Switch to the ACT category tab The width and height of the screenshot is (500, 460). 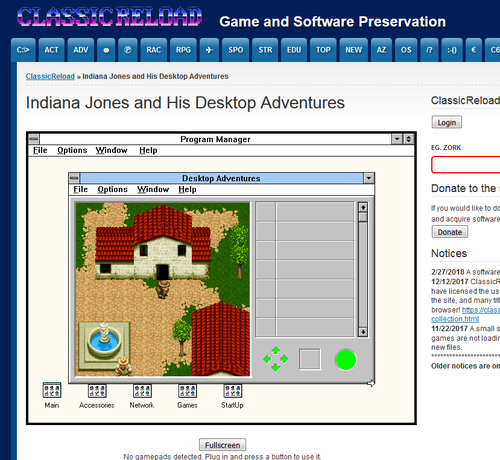point(51,50)
